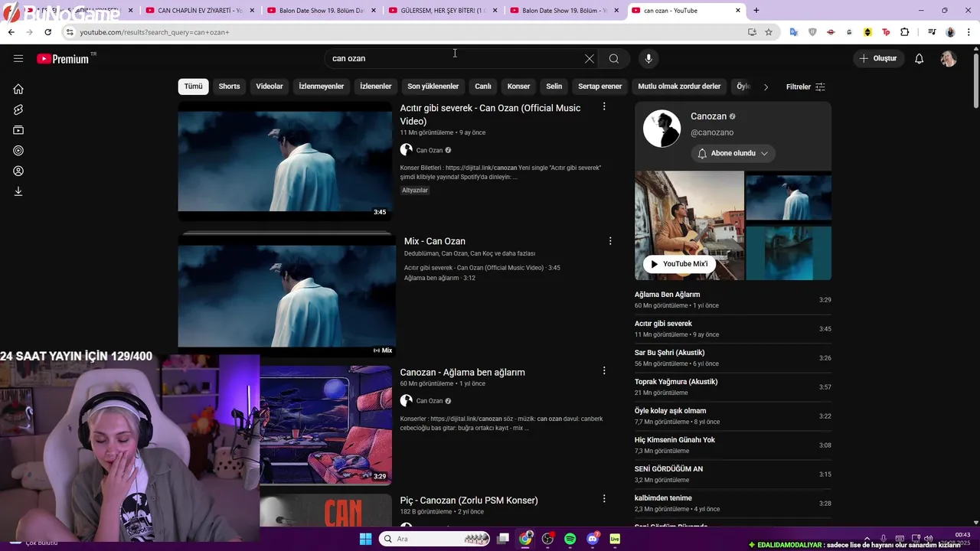Screen dimensions: 980x551
Task: Open Canozan - Ağlama ben ağlarım title
Action: click(462, 372)
